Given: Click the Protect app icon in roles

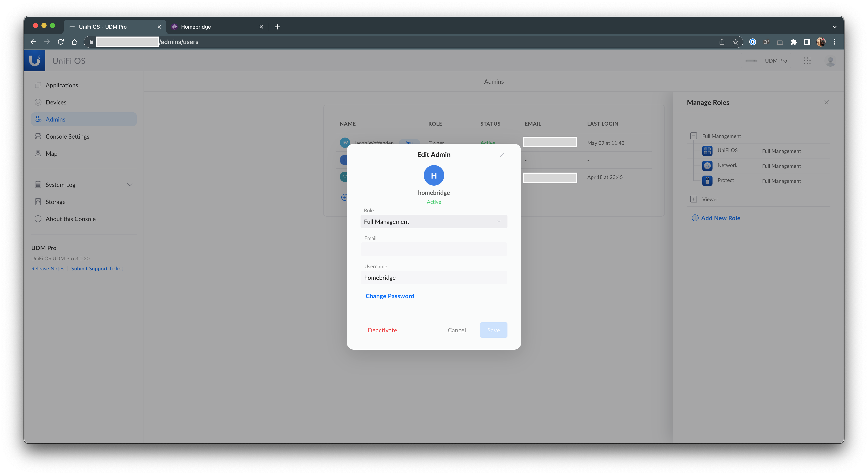Looking at the screenshot, I should tap(707, 180).
